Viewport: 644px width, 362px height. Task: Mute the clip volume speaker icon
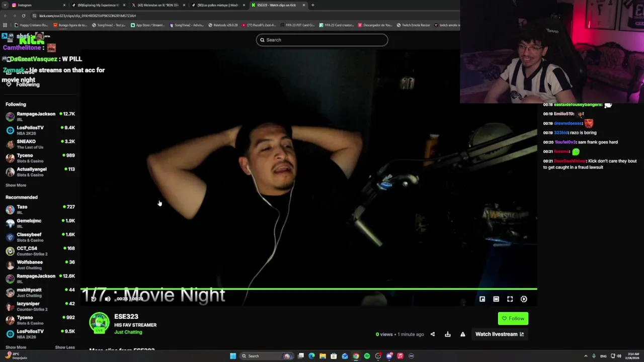(107, 299)
